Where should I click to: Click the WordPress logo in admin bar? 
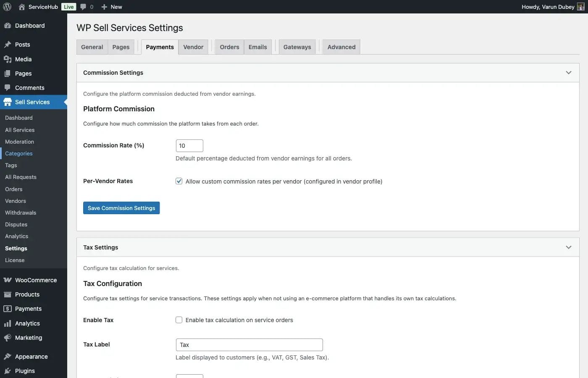pos(7,6)
